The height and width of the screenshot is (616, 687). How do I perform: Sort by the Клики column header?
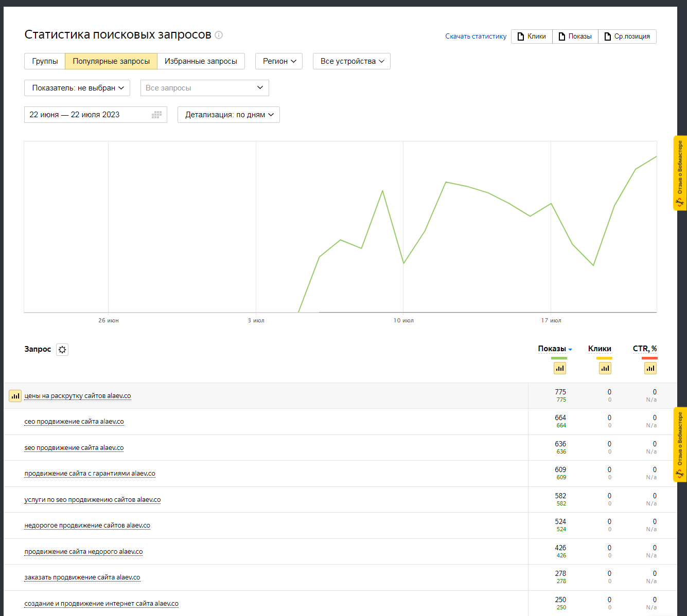[600, 349]
